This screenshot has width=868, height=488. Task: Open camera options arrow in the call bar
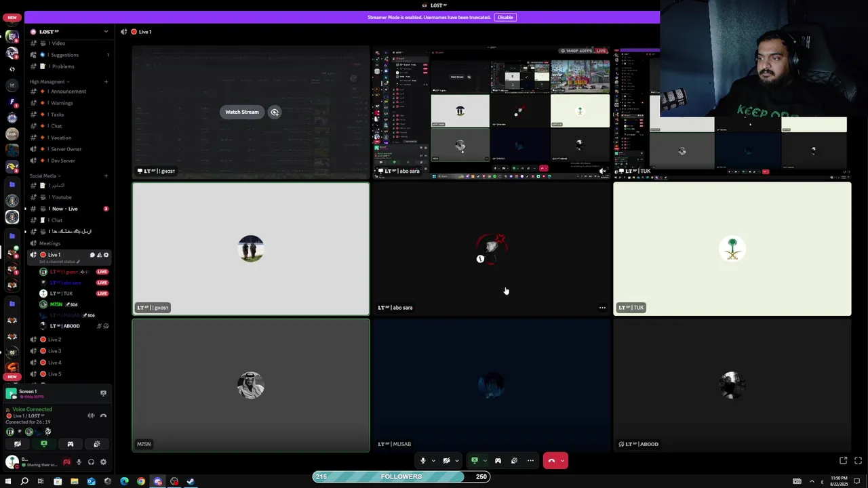(x=457, y=461)
